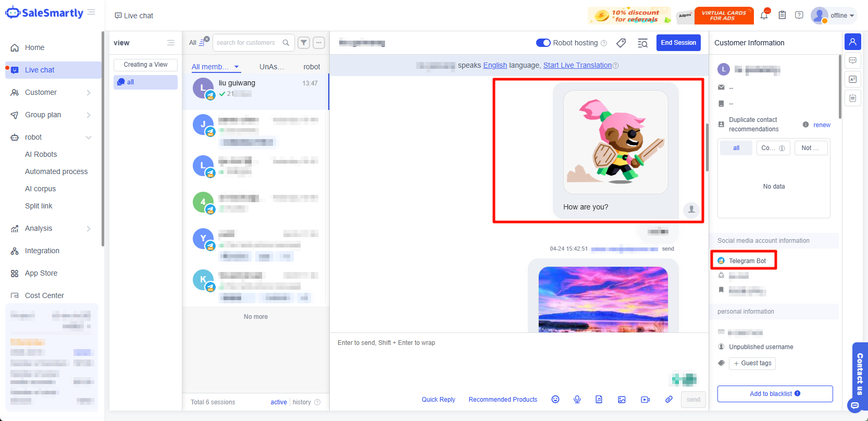
Task: Click the 10% discount for referrals banner
Action: click(x=629, y=16)
